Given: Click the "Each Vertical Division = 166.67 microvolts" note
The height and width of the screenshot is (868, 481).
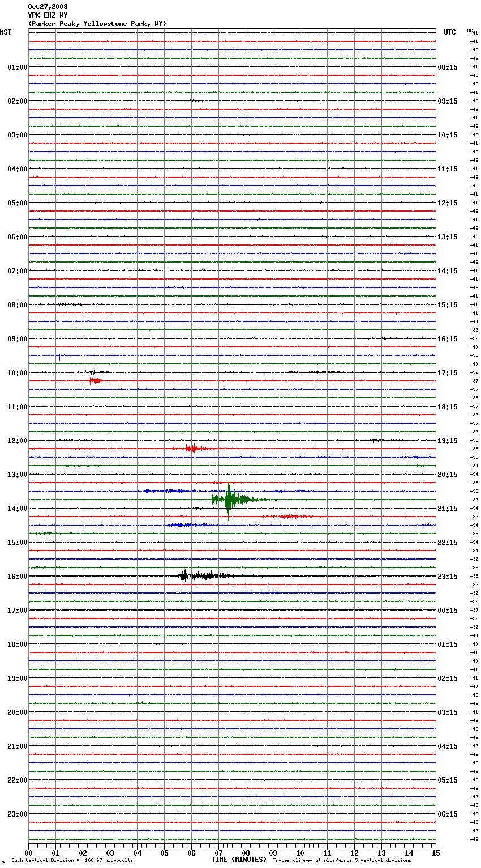Looking at the screenshot, I should pos(72,861).
